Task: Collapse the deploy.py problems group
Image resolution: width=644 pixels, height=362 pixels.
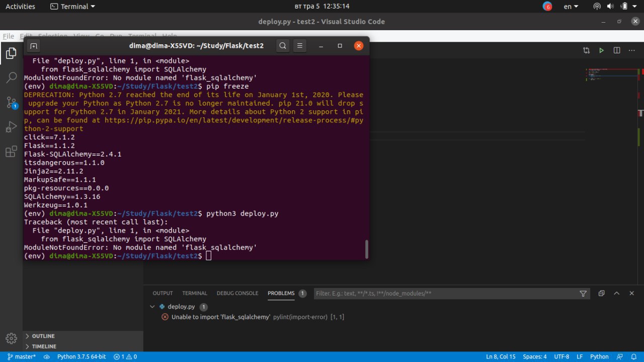Action: [x=152, y=307]
